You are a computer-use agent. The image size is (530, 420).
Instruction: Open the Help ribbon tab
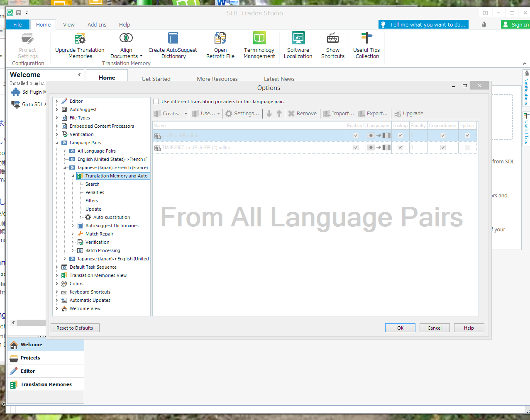pyautogui.click(x=125, y=24)
